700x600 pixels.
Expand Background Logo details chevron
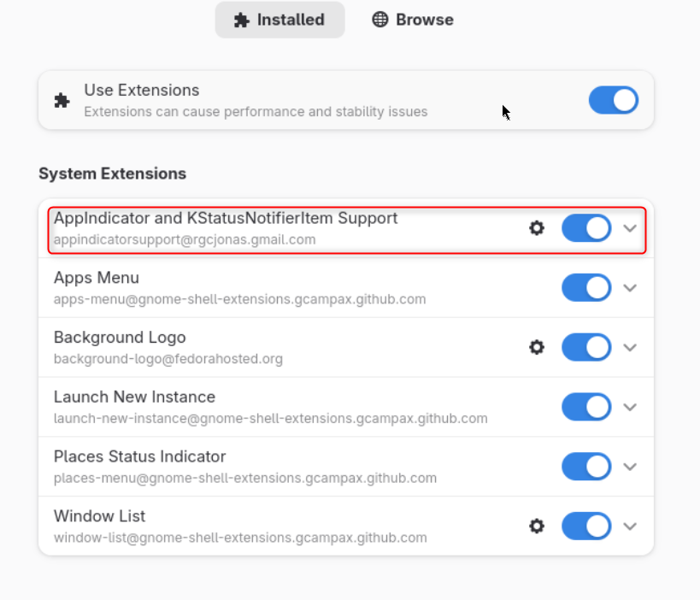click(630, 348)
